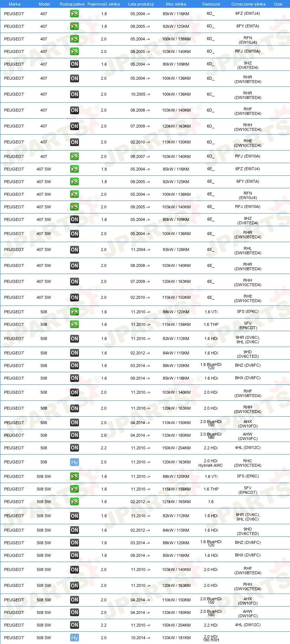Click hybrid Hy icon in 508 SW 180 RXH row

[x=74, y=638]
